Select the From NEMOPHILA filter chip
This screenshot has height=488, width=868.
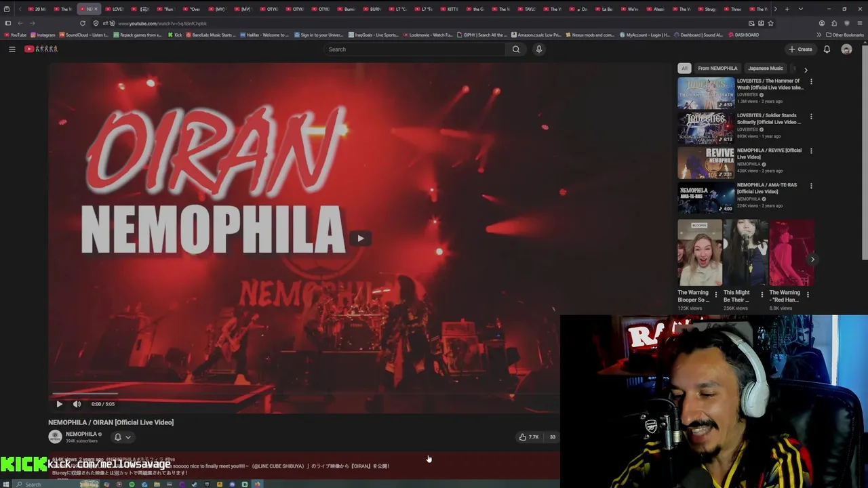tap(717, 68)
